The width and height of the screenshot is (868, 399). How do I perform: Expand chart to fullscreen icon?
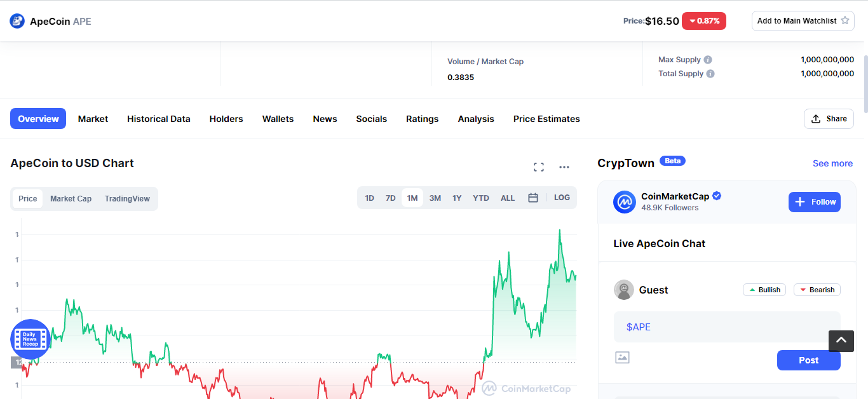[x=539, y=167]
